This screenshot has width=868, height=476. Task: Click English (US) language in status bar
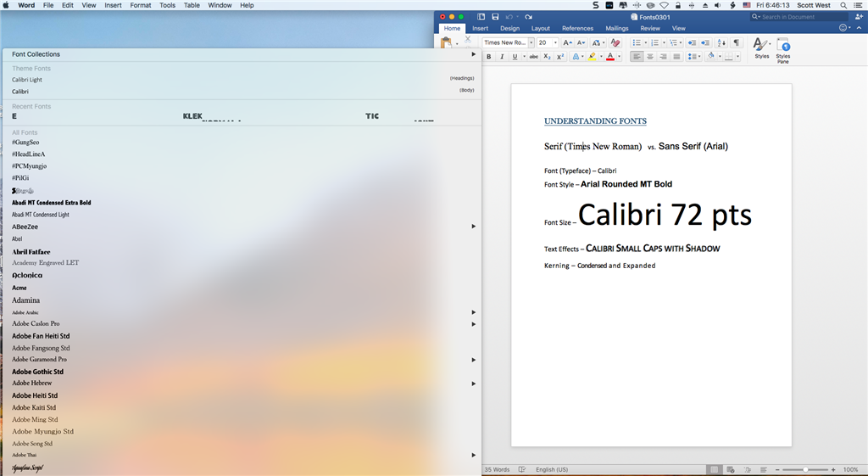[551, 469]
